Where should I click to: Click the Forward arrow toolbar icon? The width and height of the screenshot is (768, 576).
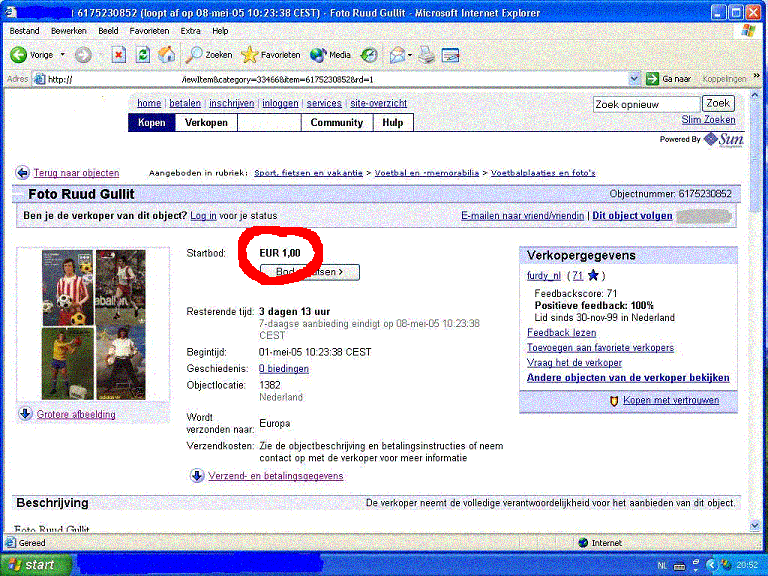pyautogui.click(x=83, y=55)
